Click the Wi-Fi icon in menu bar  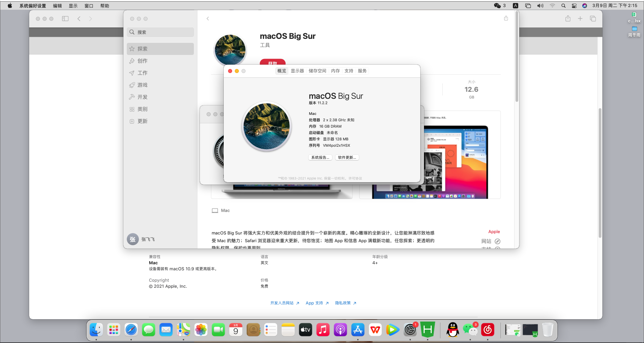click(552, 5)
